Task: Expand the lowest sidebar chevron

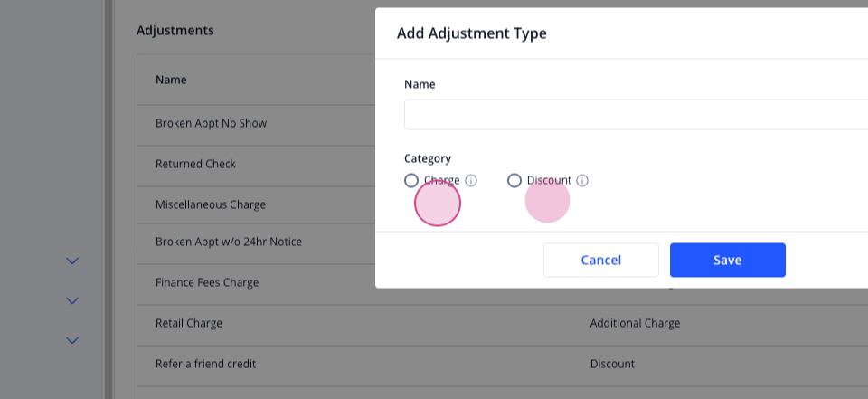Action: [x=72, y=340]
